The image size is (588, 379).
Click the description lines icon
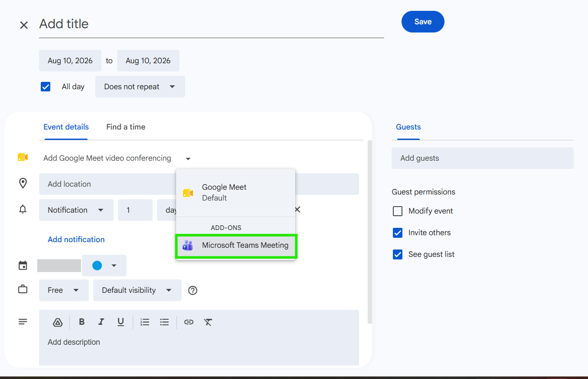pyautogui.click(x=23, y=322)
